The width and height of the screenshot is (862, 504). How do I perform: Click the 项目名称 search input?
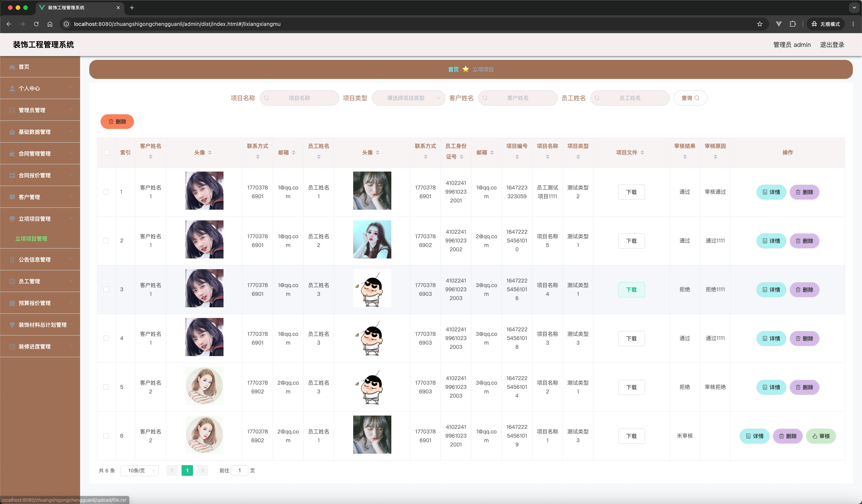coord(299,98)
